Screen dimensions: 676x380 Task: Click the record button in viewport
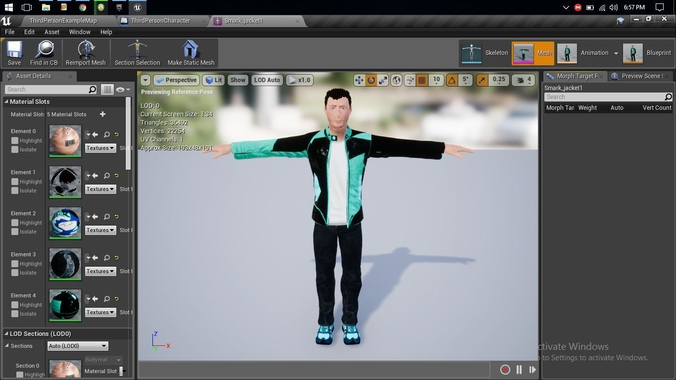(x=505, y=370)
